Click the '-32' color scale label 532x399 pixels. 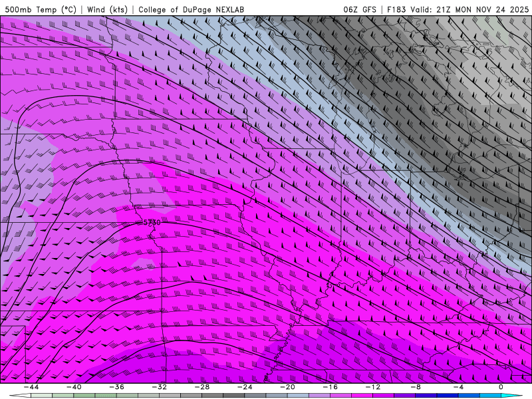(159, 387)
